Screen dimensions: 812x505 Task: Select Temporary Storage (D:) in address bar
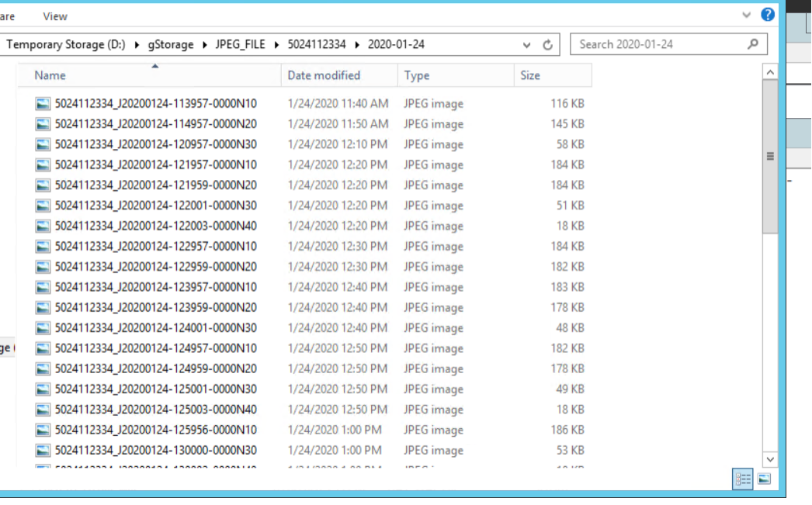(x=66, y=44)
